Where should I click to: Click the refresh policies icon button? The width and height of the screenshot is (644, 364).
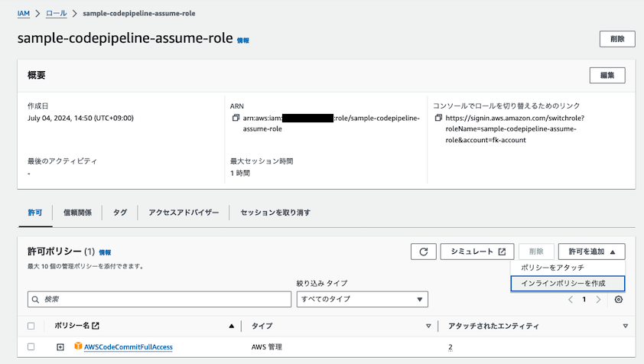(424, 252)
